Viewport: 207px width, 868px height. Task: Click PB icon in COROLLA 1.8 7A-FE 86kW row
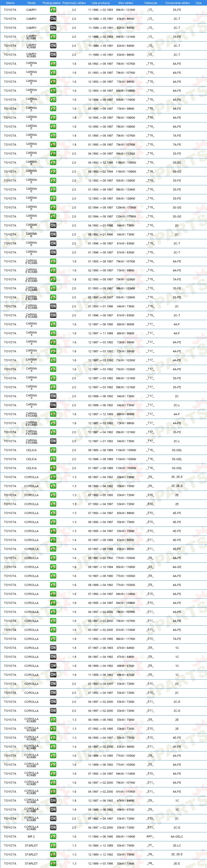(53, 639)
